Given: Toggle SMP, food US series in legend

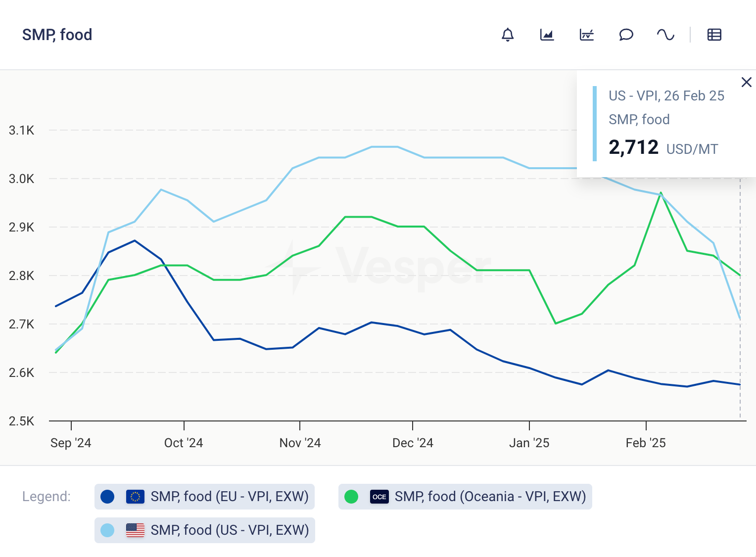Looking at the screenshot, I should pyautogui.click(x=230, y=530).
